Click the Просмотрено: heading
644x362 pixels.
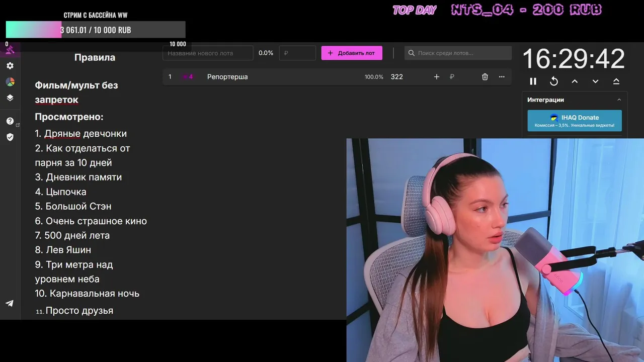pyautogui.click(x=69, y=117)
